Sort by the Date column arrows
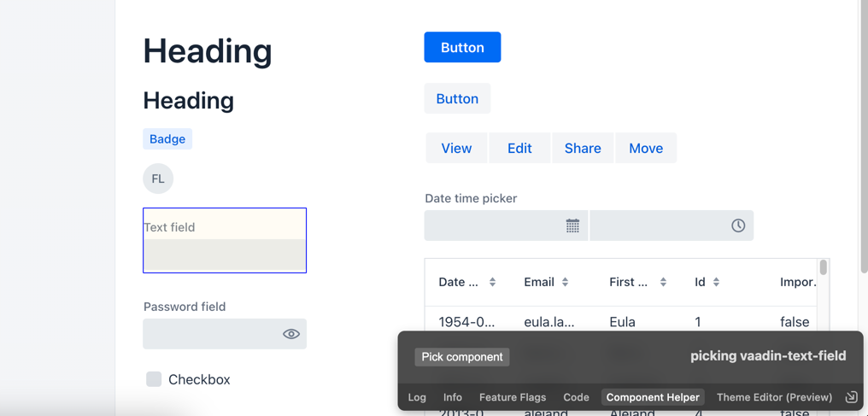 (x=492, y=282)
